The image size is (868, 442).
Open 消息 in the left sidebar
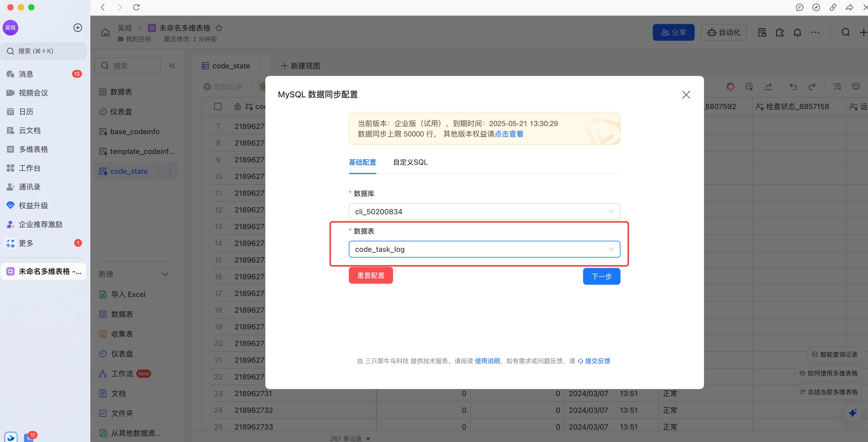pyautogui.click(x=43, y=74)
